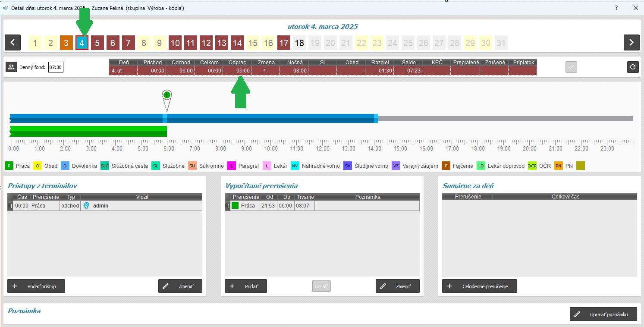Click the uznať button
644x327 pixels.
(321, 286)
